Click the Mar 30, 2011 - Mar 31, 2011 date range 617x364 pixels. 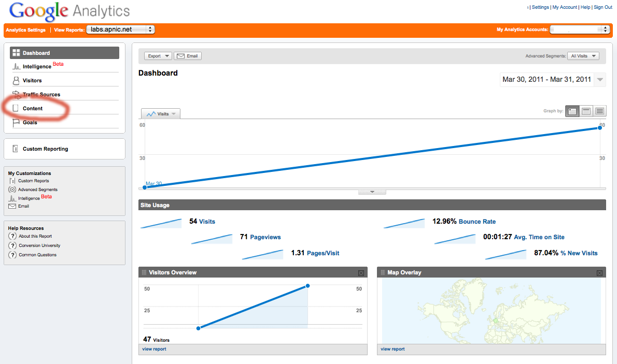(x=546, y=79)
